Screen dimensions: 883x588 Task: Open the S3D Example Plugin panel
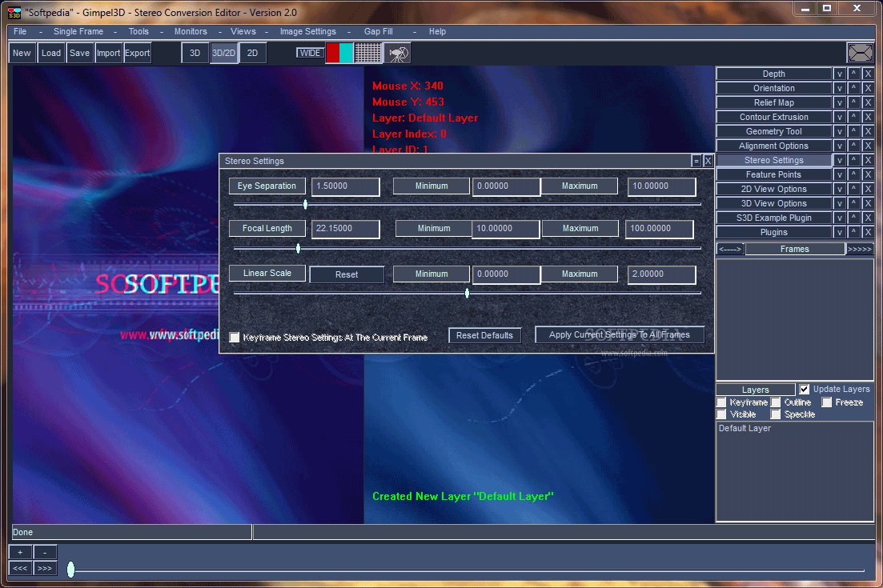[774, 218]
